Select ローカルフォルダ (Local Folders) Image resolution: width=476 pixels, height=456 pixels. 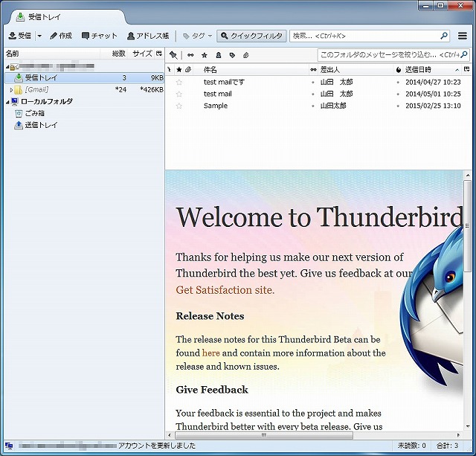pos(47,101)
